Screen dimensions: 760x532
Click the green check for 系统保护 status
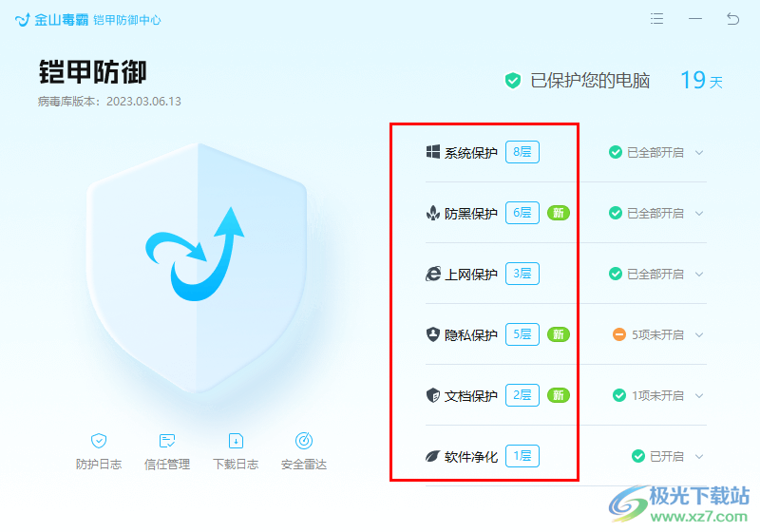tap(616, 152)
